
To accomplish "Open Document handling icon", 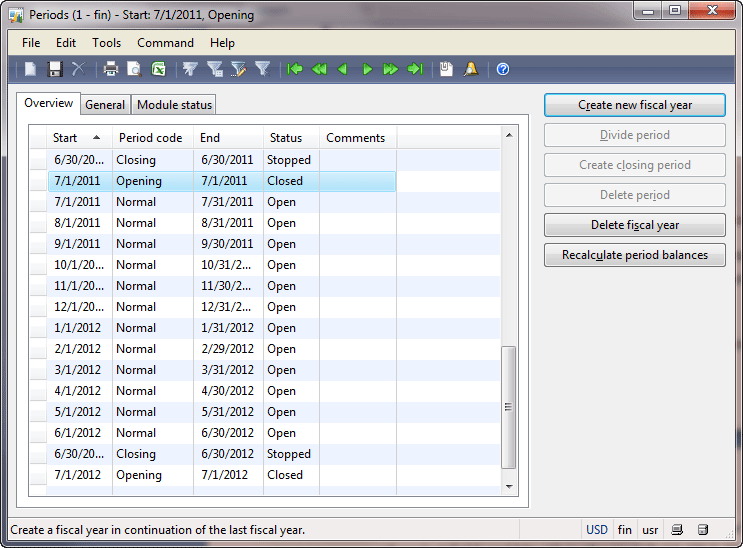I will (x=446, y=69).
